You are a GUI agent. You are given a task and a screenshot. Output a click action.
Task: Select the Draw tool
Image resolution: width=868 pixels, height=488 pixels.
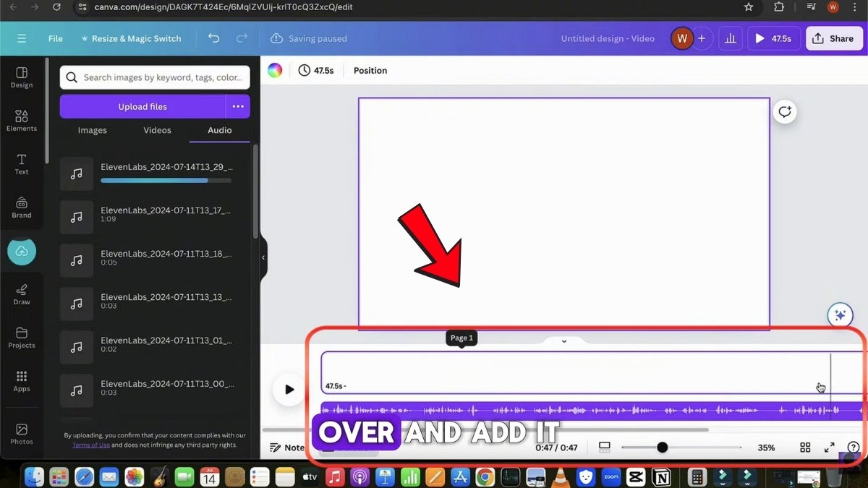pos(22,294)
